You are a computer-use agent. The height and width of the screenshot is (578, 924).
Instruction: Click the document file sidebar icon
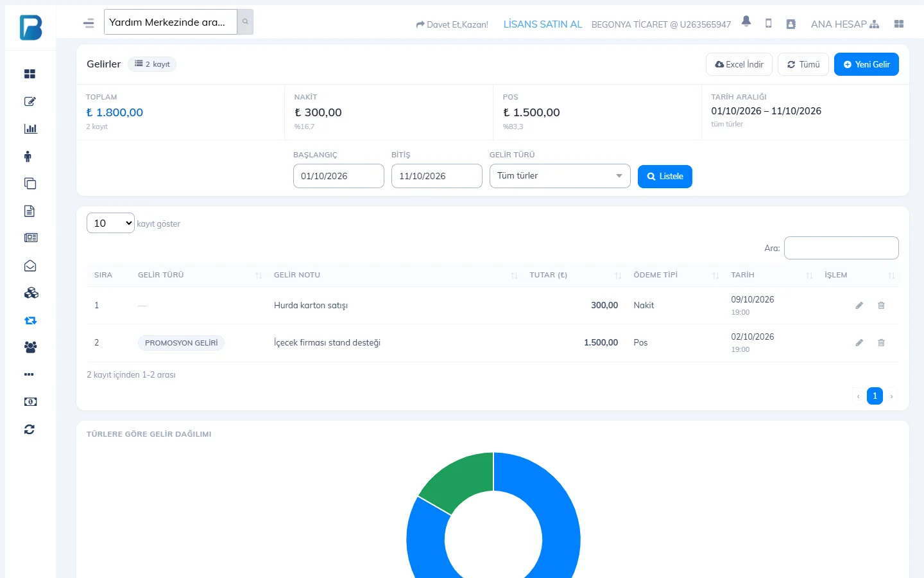(x=30, y=211)
